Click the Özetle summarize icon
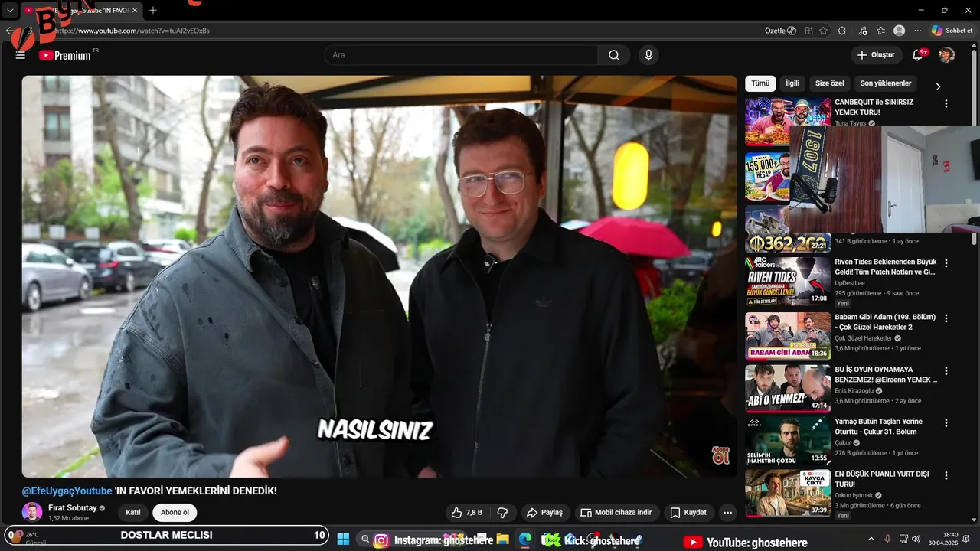 tap(792, 31)
